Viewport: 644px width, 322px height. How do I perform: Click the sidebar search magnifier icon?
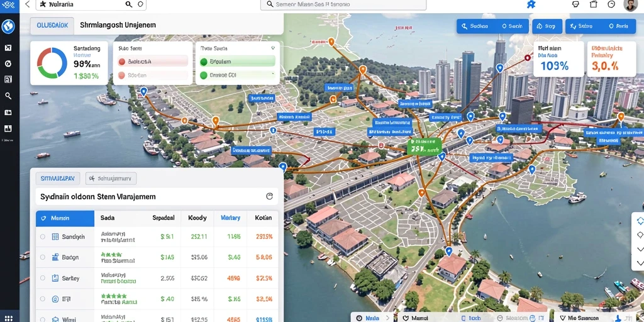click(8, 96)
